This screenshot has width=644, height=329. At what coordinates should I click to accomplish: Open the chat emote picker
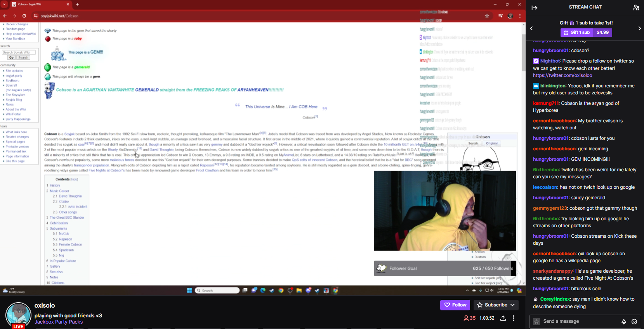[x=634, y=322]
